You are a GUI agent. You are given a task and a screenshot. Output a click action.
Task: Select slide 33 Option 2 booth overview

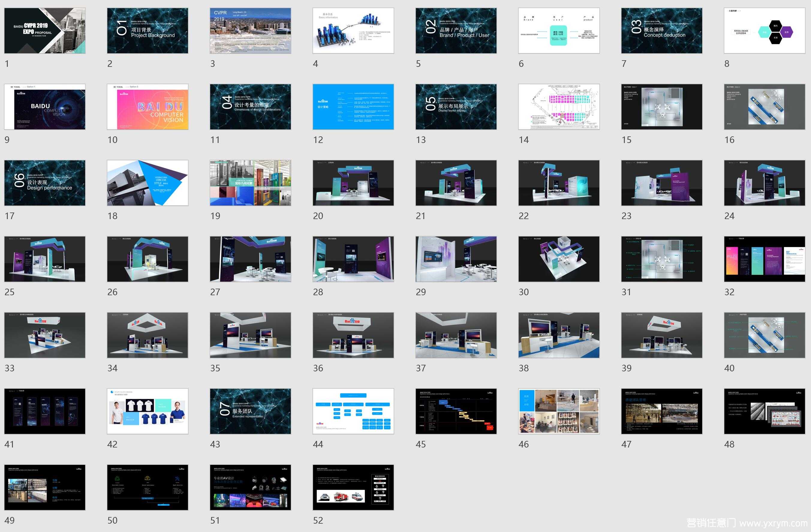45,335
